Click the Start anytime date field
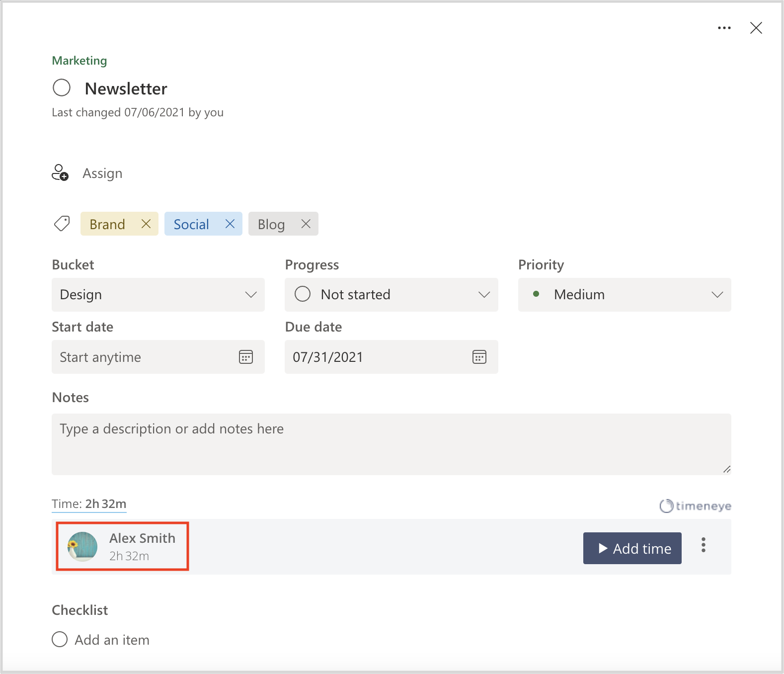784x674 pixels. point(158,357)
